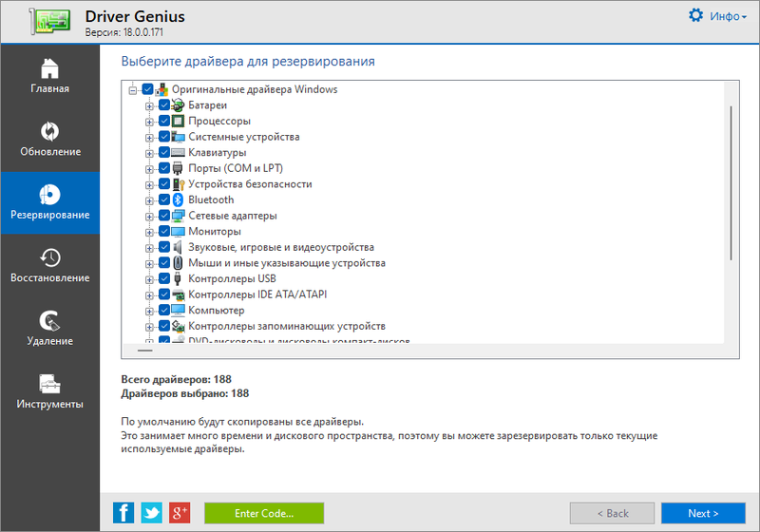760x532 pixels.
Task: Deselect the Bluetooth checkbox
Action: point(164,199)
